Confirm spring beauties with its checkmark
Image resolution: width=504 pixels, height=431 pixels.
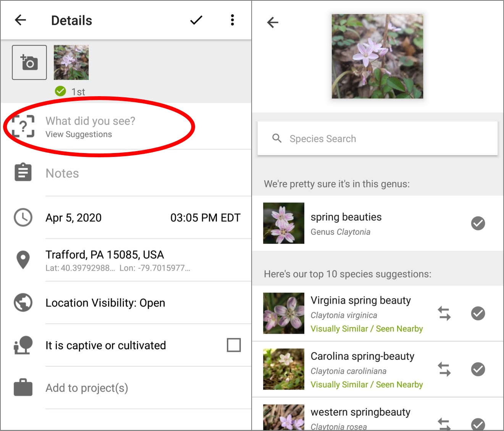pos(478,223)
